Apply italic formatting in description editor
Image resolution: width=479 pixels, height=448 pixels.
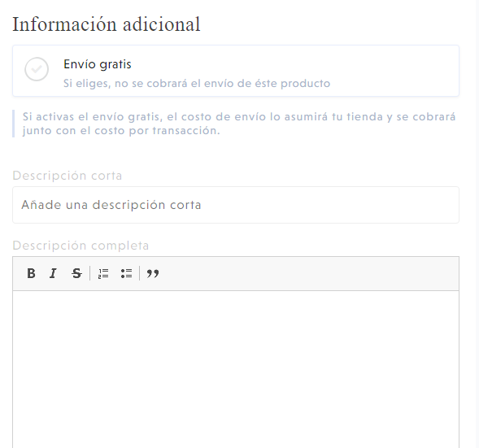[53, 273]
